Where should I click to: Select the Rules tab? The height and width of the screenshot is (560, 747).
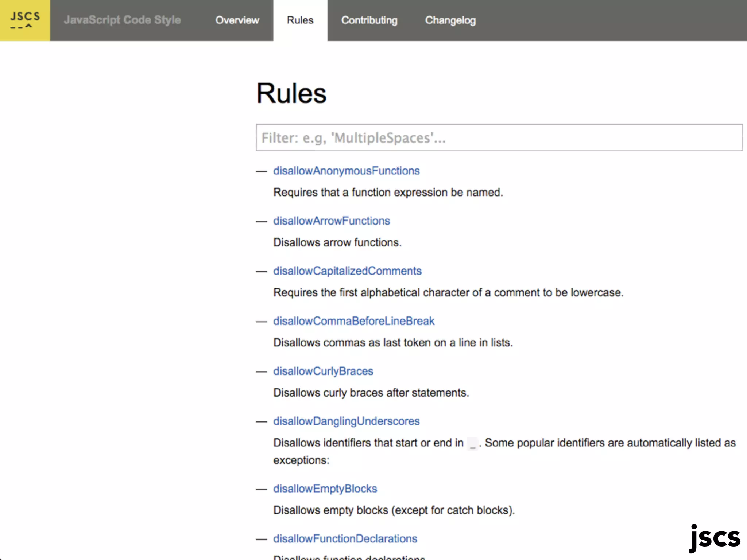(x=300, y=20)
